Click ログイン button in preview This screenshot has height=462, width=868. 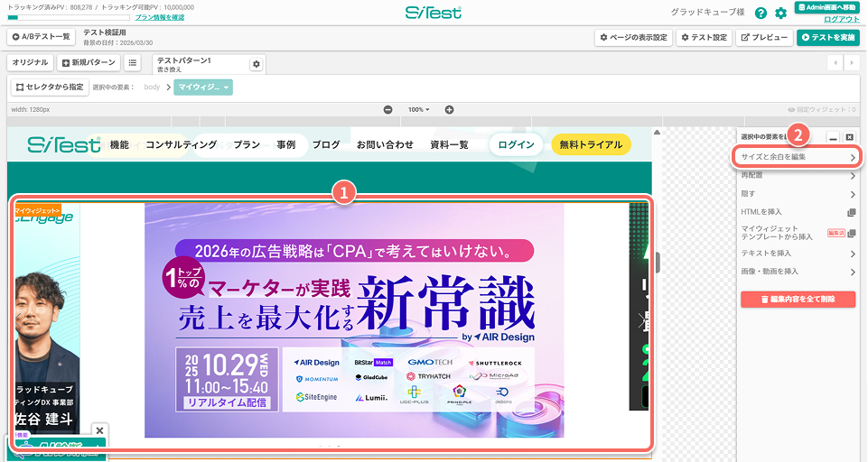click(516, 145)
